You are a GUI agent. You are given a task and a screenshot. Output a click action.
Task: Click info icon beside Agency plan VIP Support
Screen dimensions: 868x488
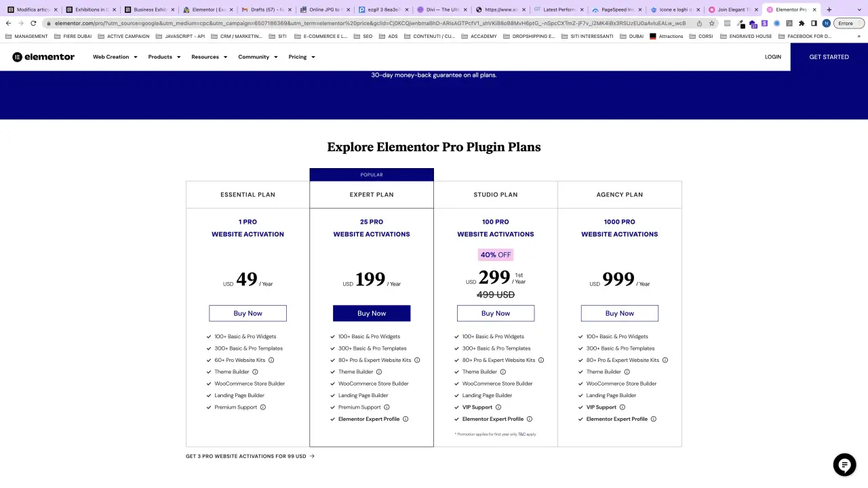[623, 407]
